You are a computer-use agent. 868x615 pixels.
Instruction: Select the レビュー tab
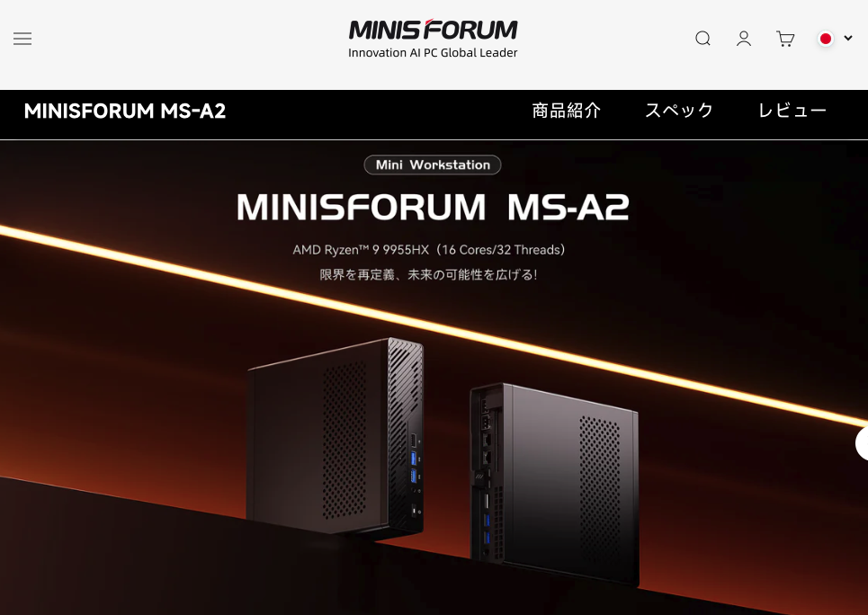click(x=792, y=111)
